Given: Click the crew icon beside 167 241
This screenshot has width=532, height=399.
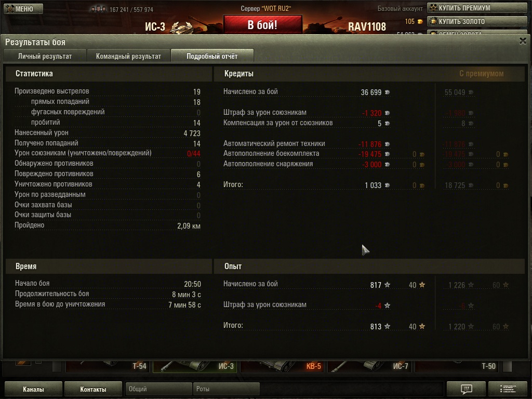Looking at the screenshot, I should [99, 9].
